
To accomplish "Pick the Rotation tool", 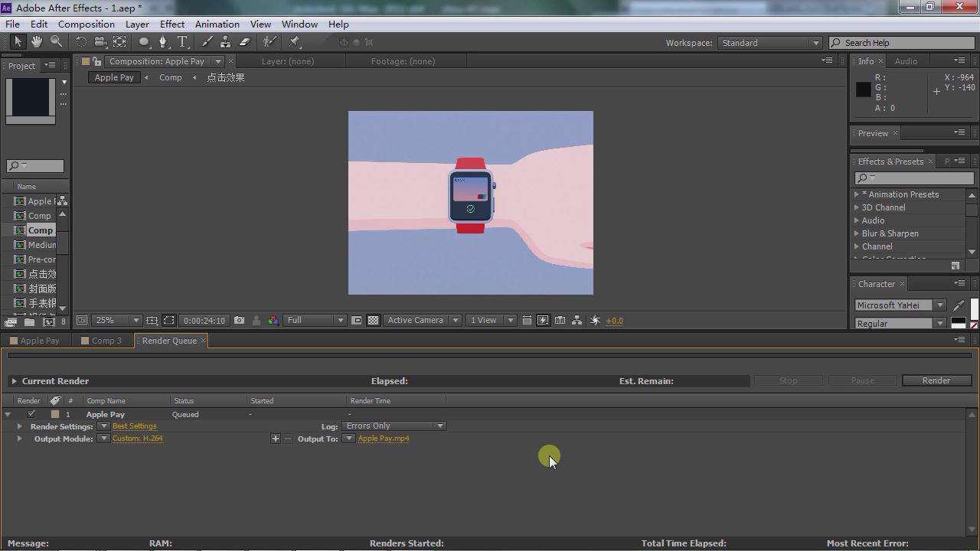I will [80, 42].
